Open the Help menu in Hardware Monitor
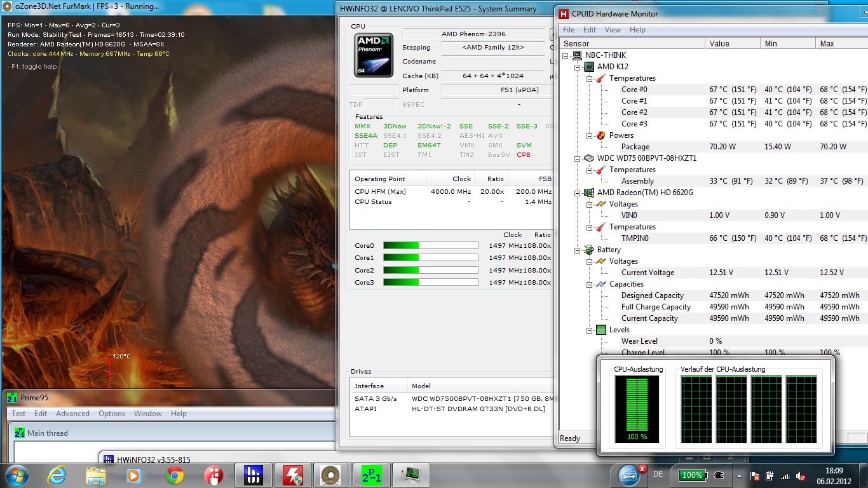 coord(637,30)
